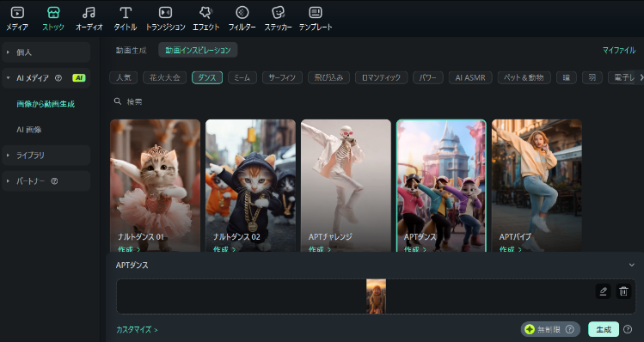Select the 花火大会 category tag
Screen dimensions: 644x342
point(165,77)
